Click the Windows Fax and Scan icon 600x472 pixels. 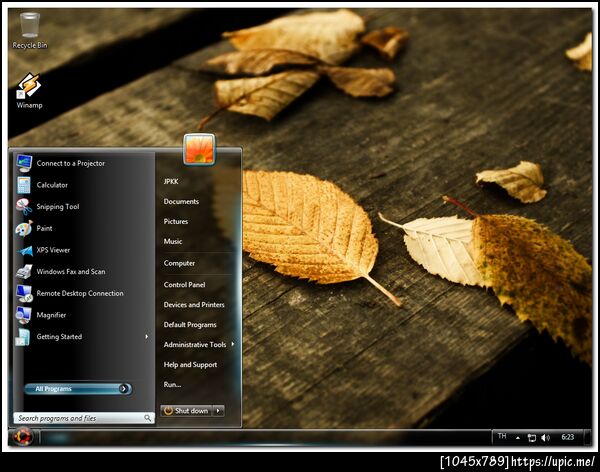[24, 272]
